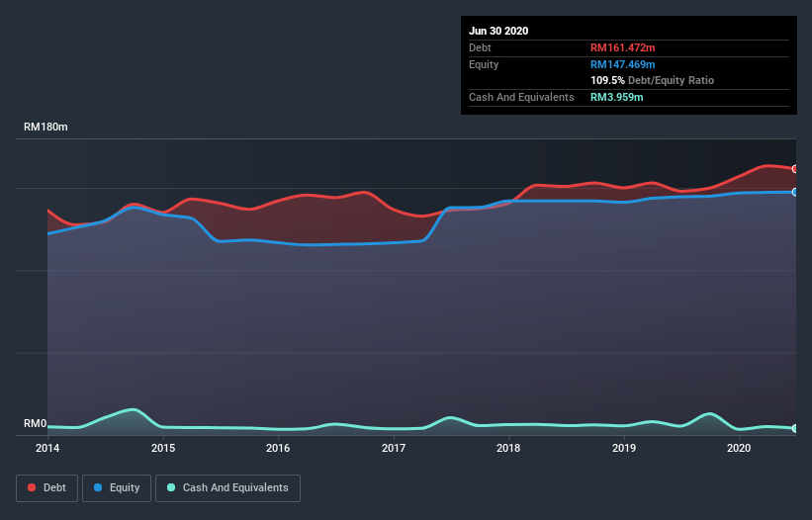
Task: Toggle the Debt legend button
Action: tap(46, 488)
